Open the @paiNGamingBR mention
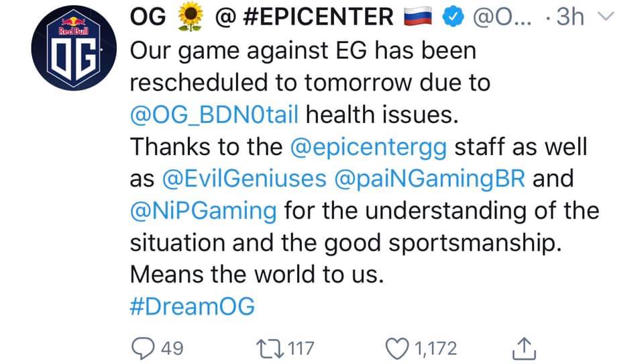 click(429, 179)
